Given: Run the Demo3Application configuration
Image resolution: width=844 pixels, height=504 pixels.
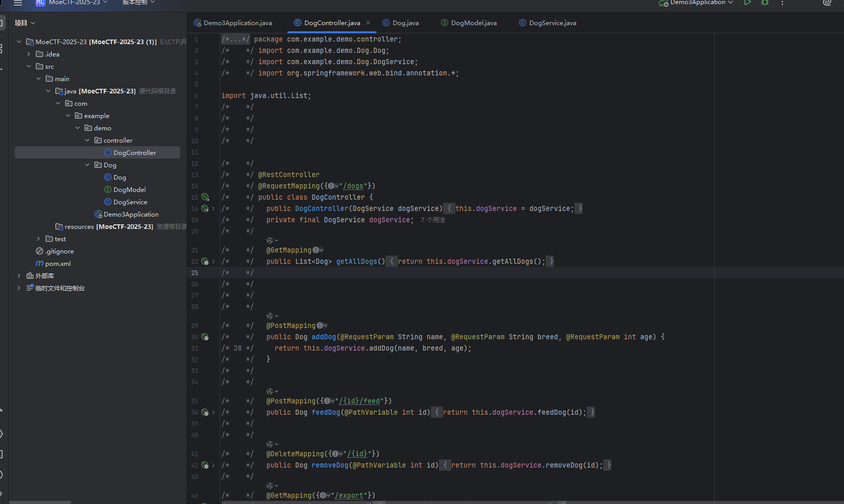Looking at the screenshot, I should click(x=747, y=3).
